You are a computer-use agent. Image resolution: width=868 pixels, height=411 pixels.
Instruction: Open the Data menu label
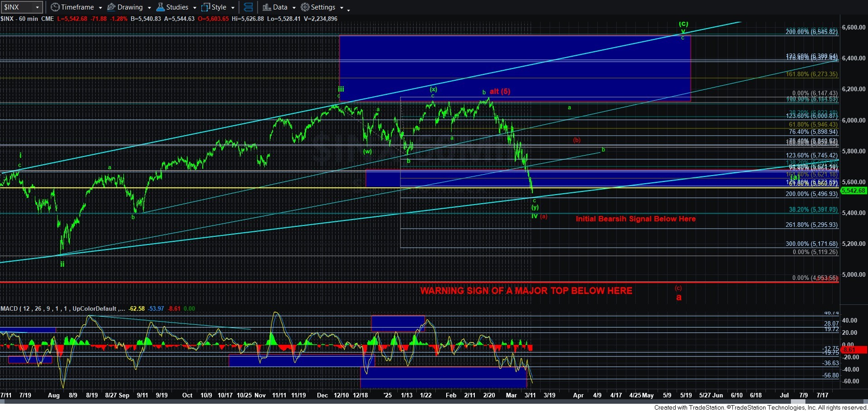[x=280, y=7]
